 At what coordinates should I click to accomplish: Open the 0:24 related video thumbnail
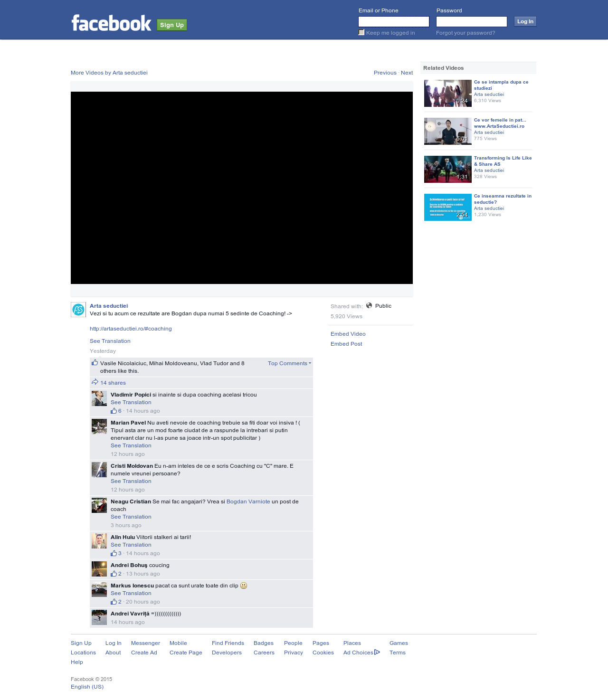(x=448, y=93)
